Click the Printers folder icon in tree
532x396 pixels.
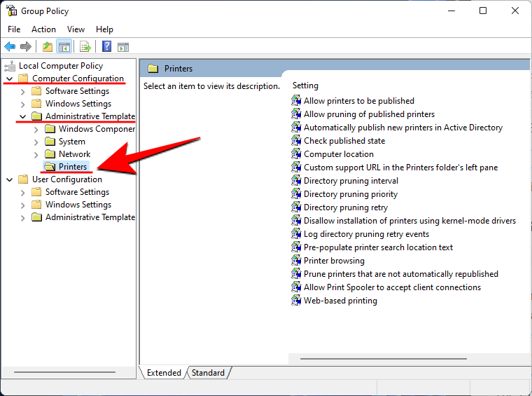50,166
